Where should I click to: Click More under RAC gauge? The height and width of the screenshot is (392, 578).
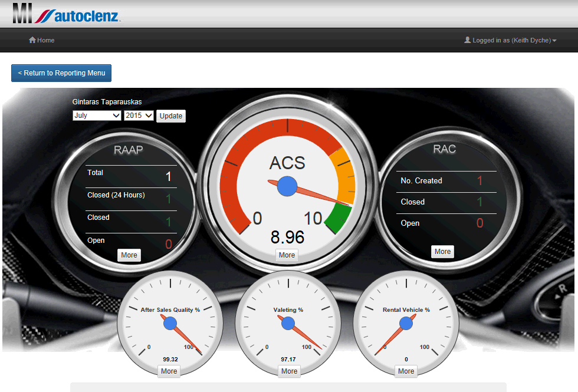pos(442,252)
